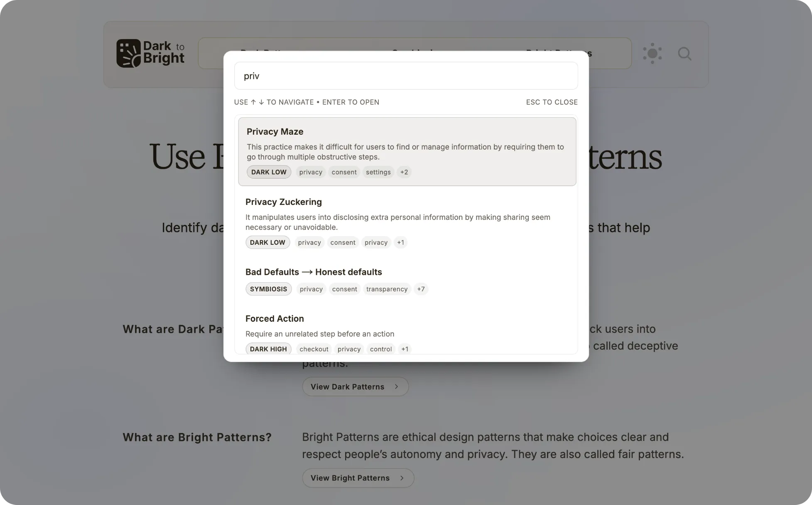Click the View Bright Patterns button

[x=358, y=478]
